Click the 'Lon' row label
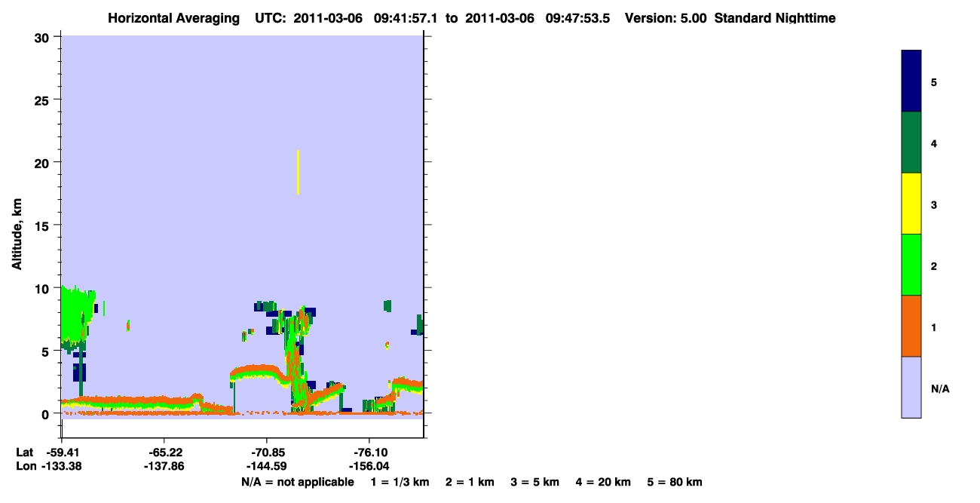 pyautogui.click(x=25, y=466)
